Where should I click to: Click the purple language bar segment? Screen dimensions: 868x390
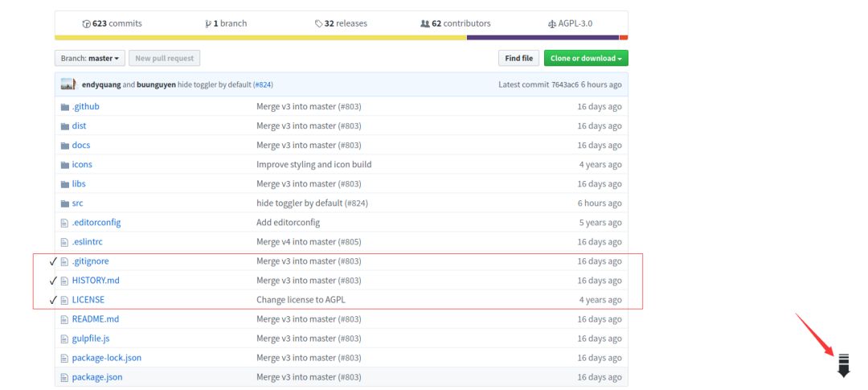tap(543, 38)
